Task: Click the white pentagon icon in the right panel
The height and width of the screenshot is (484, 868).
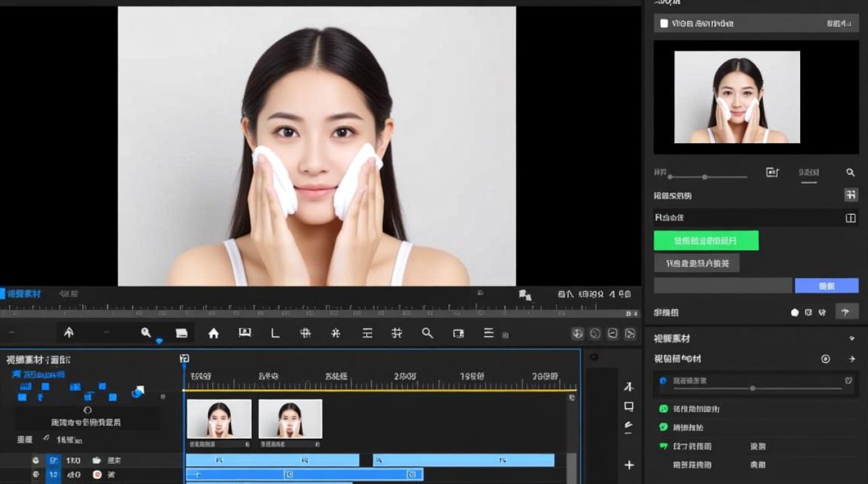Action: point(795,312)
